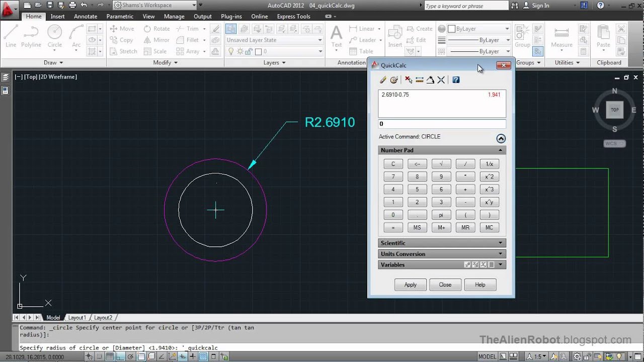
Task: Click the Save icon in quick access toolbar
Action: 50,5
